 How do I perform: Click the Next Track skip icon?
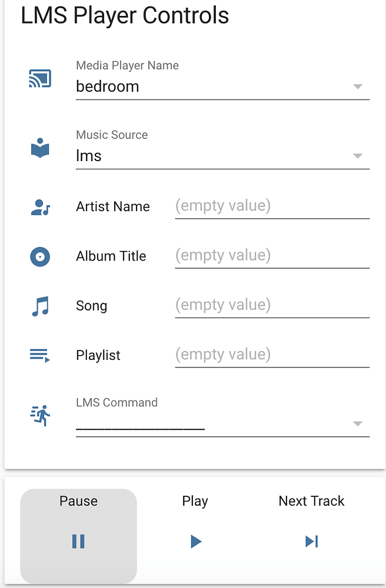311,541
